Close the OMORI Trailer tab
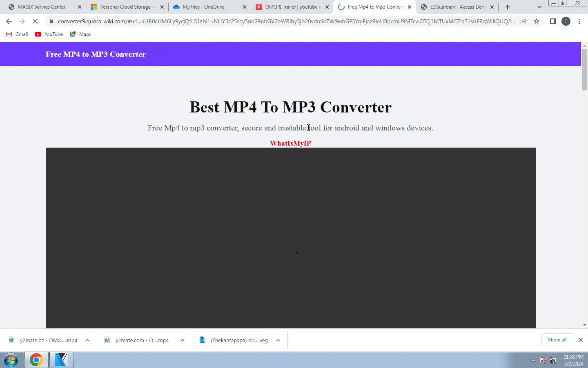The height and width of the screenshot is (368, 588). (327, 7)
